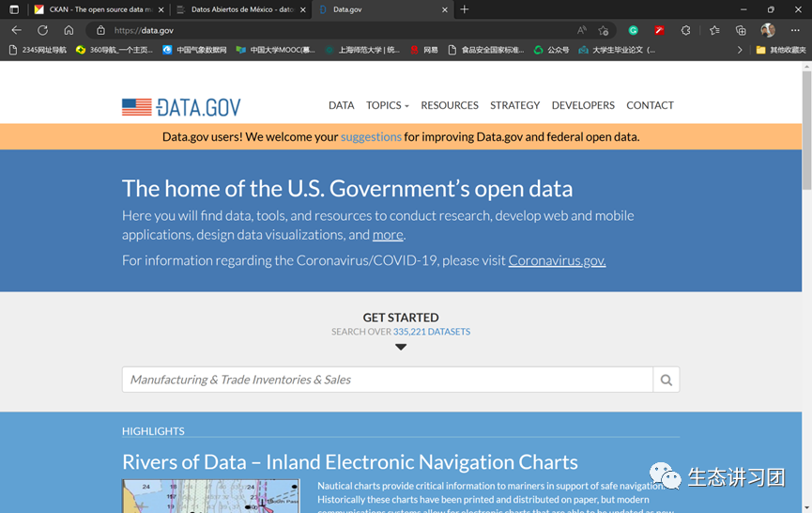Image resolution: width=812 pixels, height=513 pixels.
Task: Open the 2345网址导航 bookmark
Action: point(38,50)
